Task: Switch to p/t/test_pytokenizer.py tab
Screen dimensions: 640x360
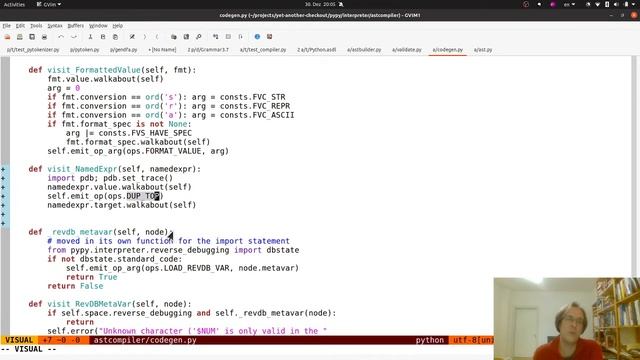Action: 33,50
